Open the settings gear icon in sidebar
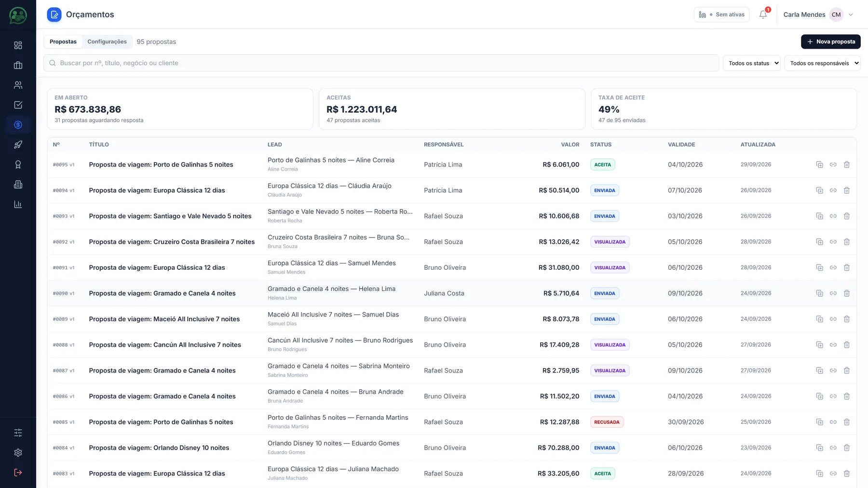Screen dimensions: 868x488 point(18,452)
